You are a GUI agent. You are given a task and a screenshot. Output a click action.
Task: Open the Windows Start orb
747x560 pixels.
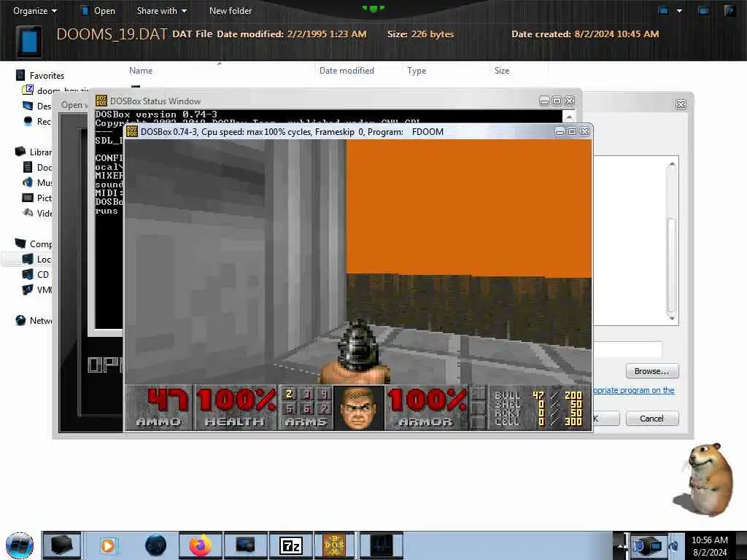point(19,545)
